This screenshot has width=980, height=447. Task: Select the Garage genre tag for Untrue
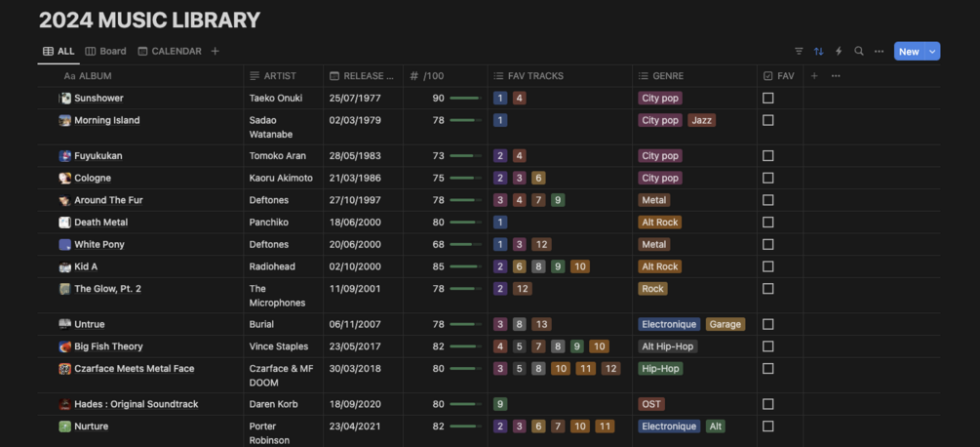tap(725, 324)
